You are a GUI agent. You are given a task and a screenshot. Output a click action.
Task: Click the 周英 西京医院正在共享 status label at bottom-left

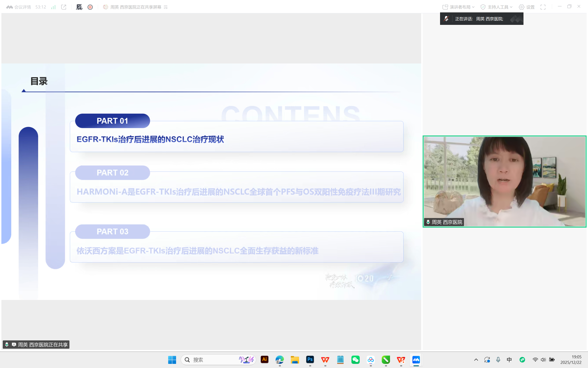click(36, 344)
